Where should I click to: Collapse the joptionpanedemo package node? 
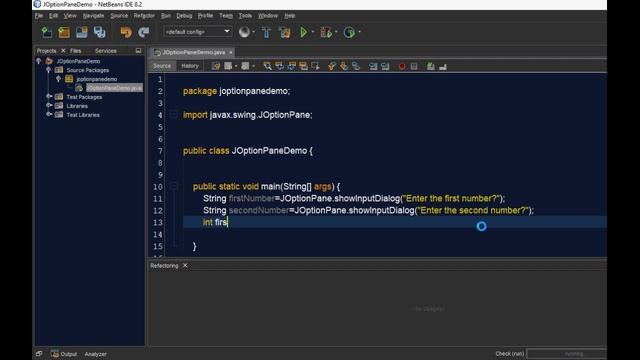pyautogui.click(x=58, y=79)
